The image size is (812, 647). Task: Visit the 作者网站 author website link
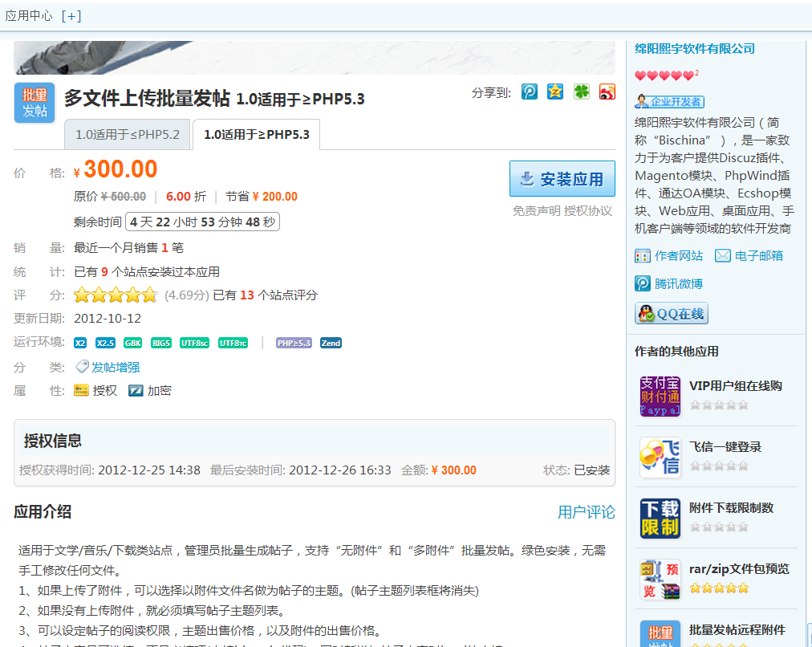(678, 256)
